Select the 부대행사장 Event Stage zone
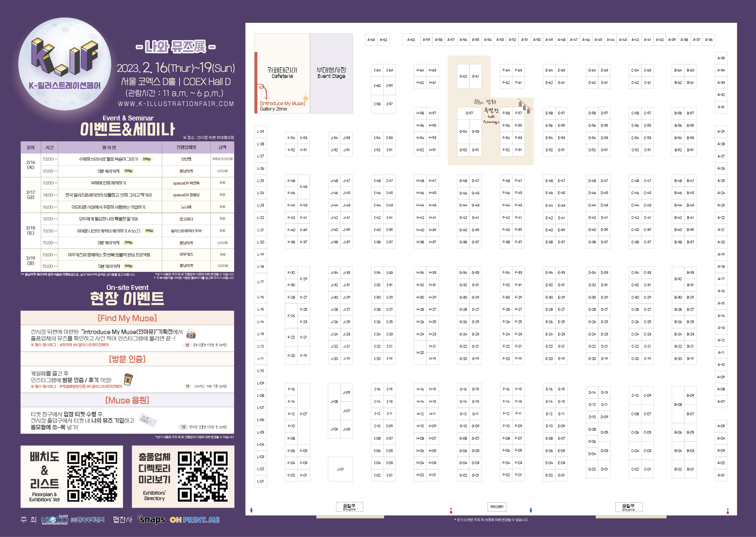Viewport: 756px width, 537px height. [x=331, y=73]
